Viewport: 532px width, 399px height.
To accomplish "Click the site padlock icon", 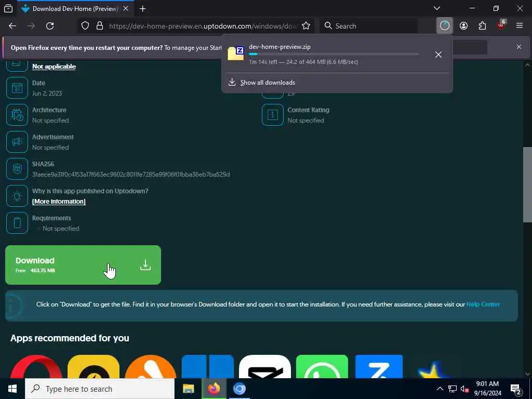I will click(x=100, y=26).
